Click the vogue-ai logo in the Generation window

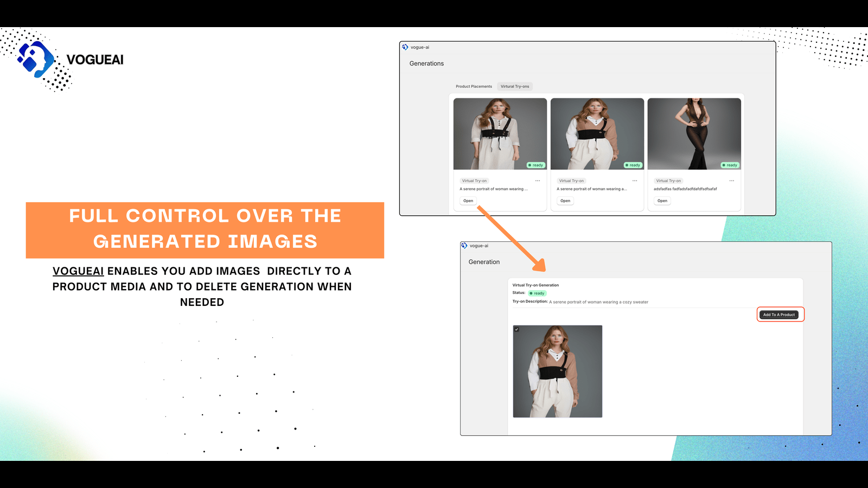465,246
